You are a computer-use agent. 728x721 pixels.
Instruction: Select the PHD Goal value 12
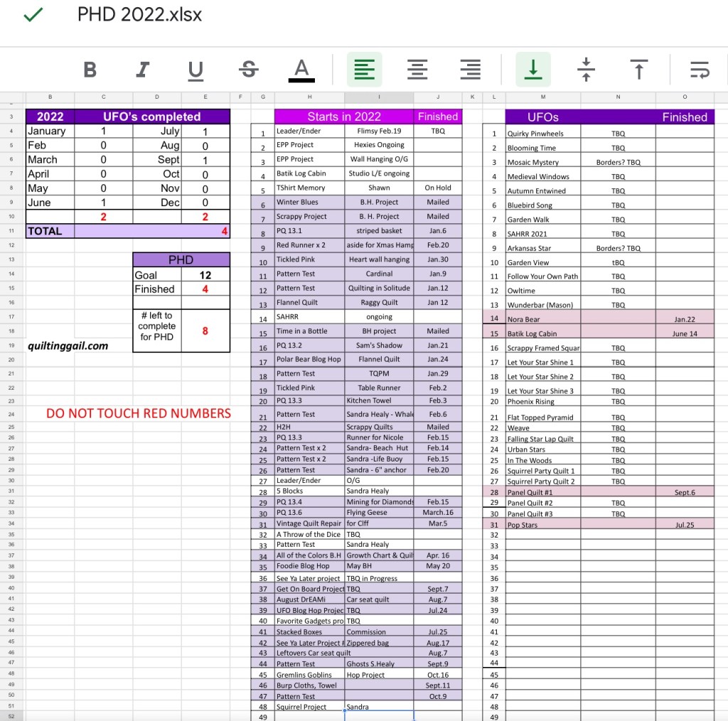coord(205,275)
